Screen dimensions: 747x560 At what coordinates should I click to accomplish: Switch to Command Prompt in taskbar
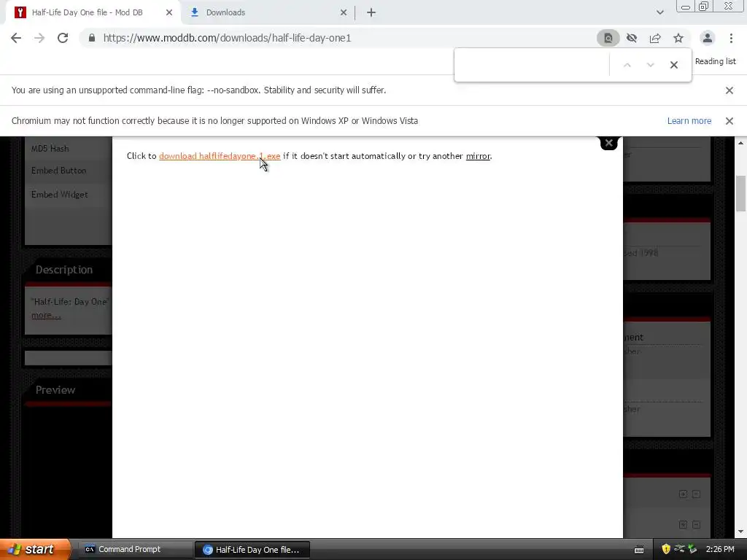point(134,549)
